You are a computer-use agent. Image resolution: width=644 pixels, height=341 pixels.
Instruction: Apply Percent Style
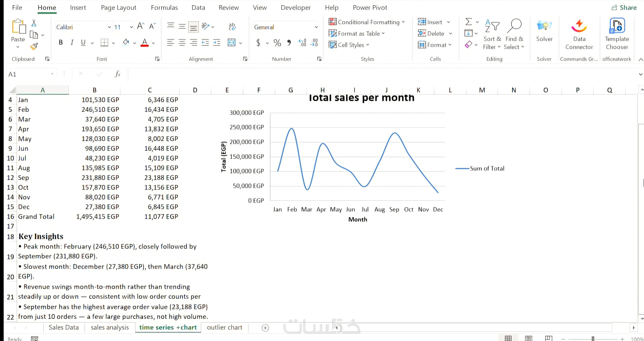point(277,43)
